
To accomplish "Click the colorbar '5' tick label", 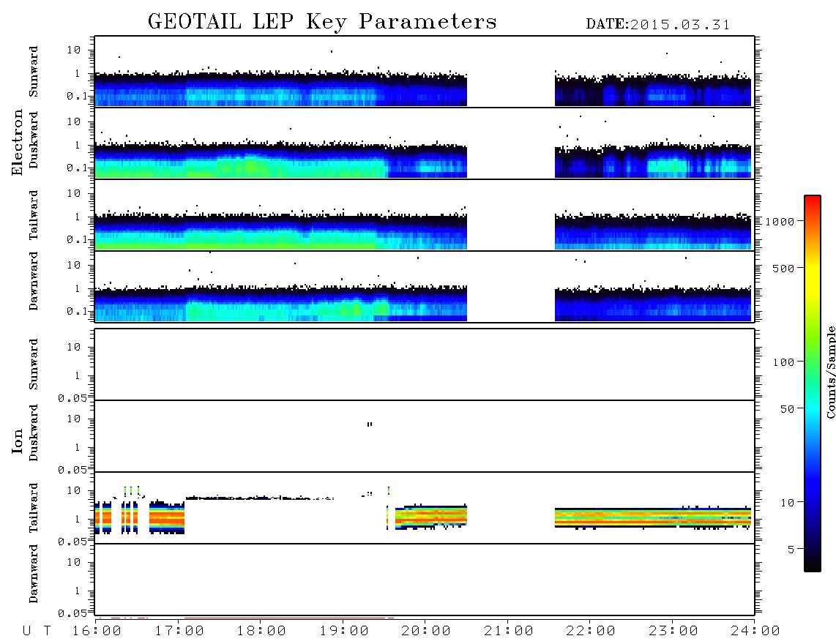I will (791, 550).
